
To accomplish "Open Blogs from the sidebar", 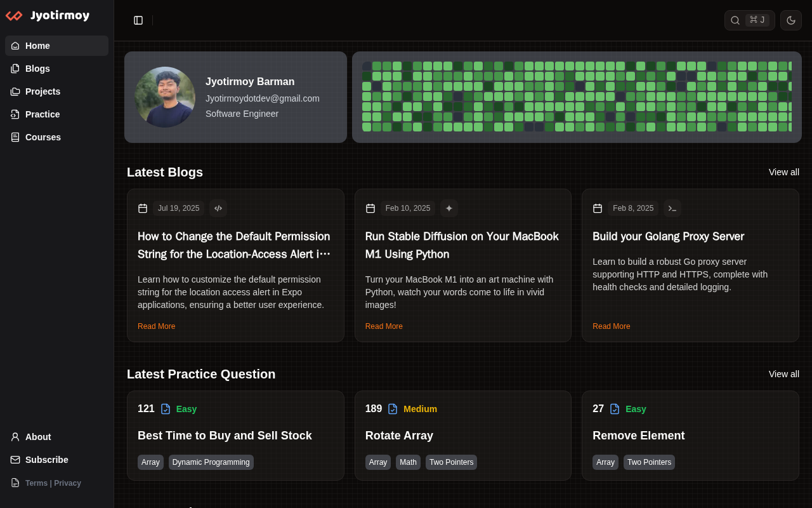I will pos(37,69).
